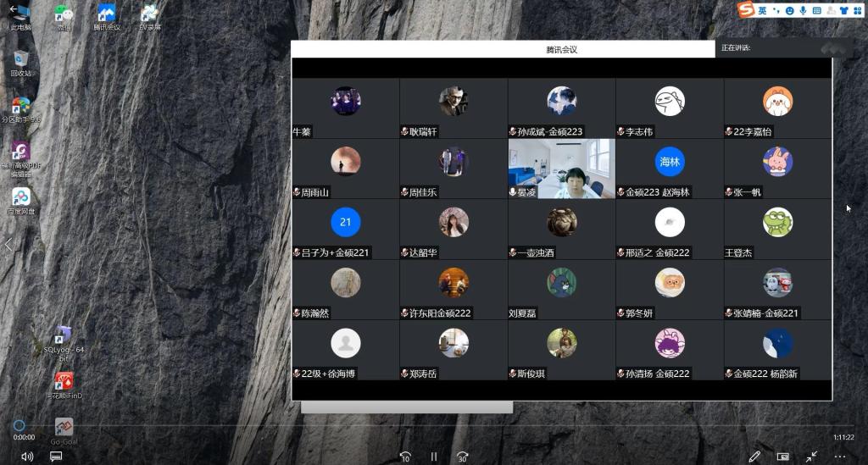This screenshot has width=868, height=465.
Task: Open Sogou skin shirt icon
Action: tap(843, 10)
